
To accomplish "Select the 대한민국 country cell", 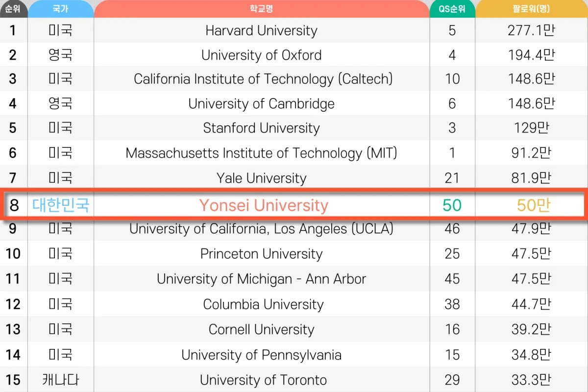I will pyautogui.click(x=61, y=205).
